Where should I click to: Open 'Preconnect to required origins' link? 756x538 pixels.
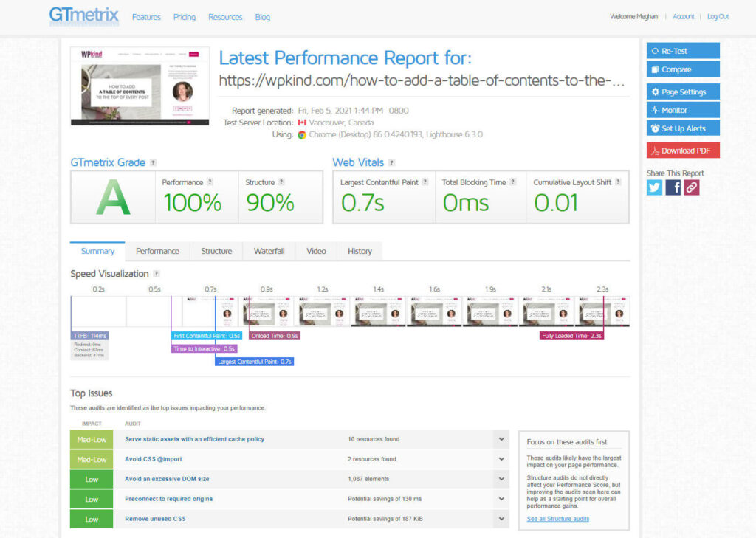click(169, 499)
